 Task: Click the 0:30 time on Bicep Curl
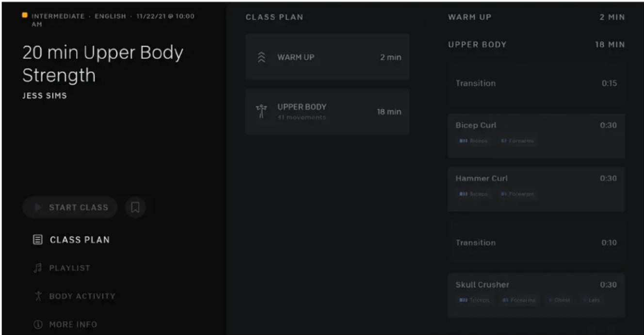click(x=608, y=125)
